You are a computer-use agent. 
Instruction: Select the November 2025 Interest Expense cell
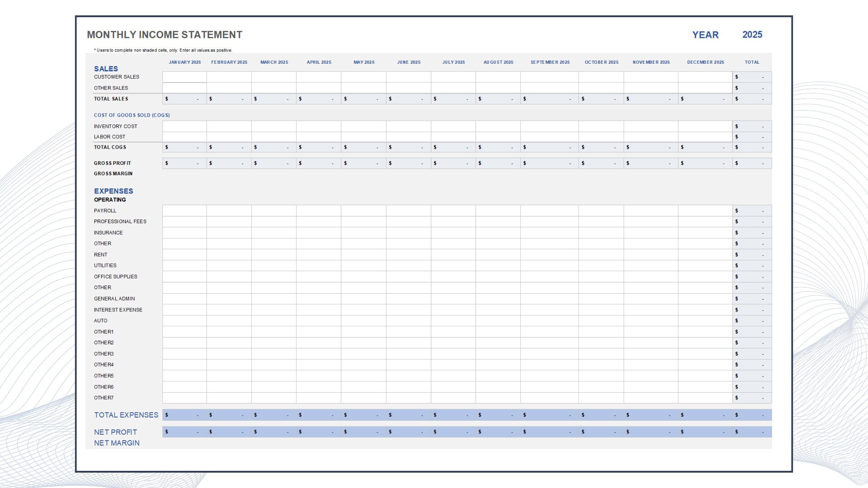pos(651,310)
